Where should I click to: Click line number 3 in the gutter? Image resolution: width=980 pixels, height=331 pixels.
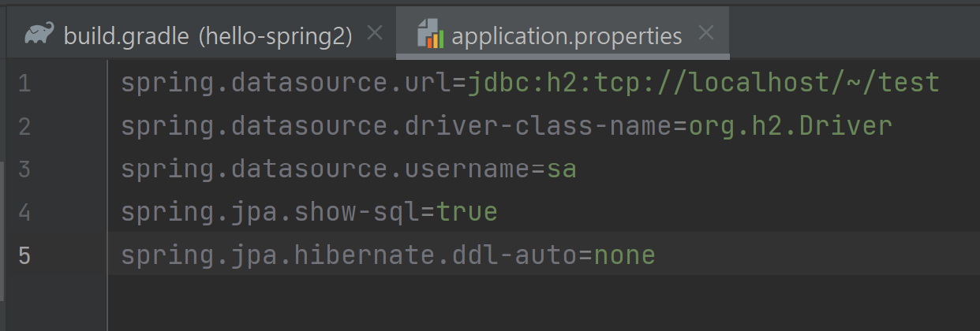click(x=24, y=169)
